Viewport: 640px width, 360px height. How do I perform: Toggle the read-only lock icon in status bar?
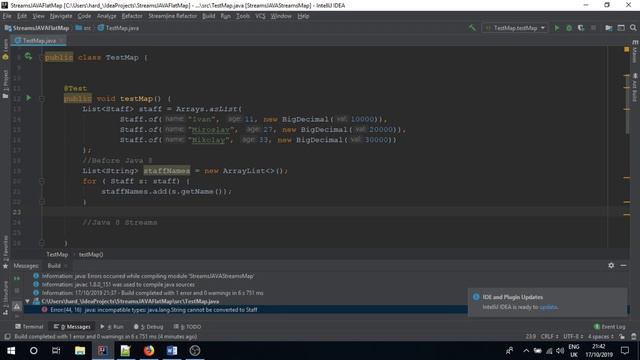(x=622, y=337)
